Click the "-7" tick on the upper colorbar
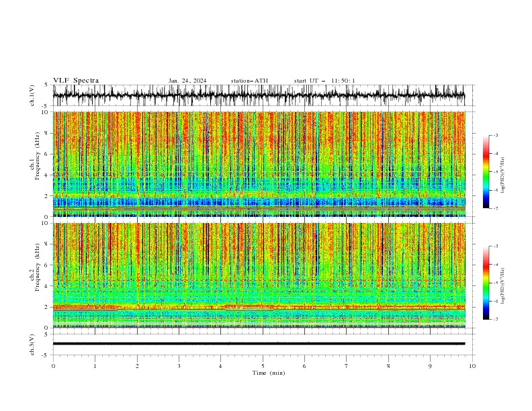Screen dimensions: 532x411 496,208
